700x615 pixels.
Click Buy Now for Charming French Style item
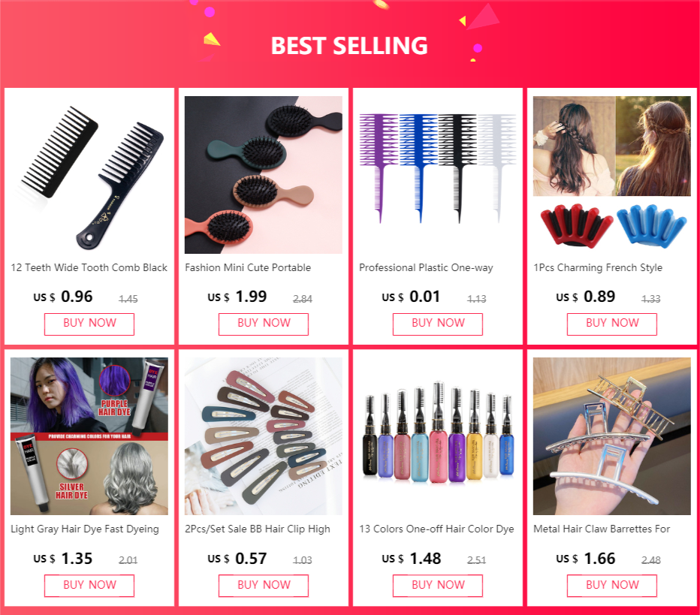(611, 324)
